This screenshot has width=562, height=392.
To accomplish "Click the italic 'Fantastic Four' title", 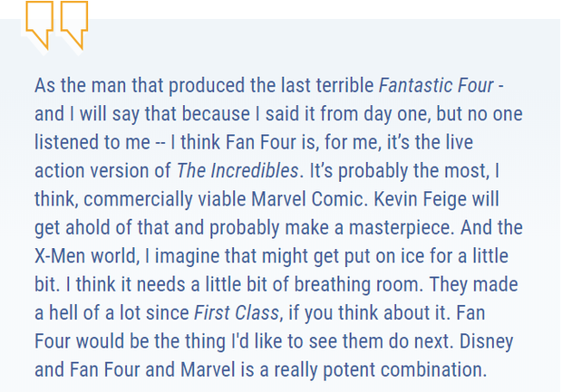I will tap(436, 86).
